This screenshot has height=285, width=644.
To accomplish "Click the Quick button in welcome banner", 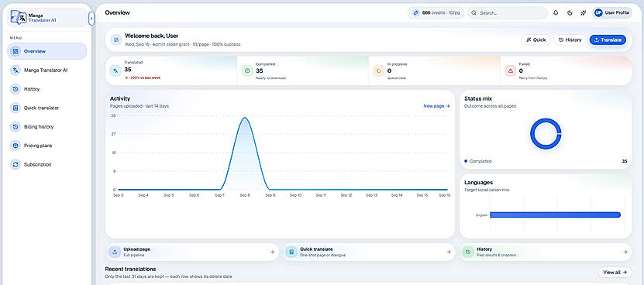I will point(536,39).
